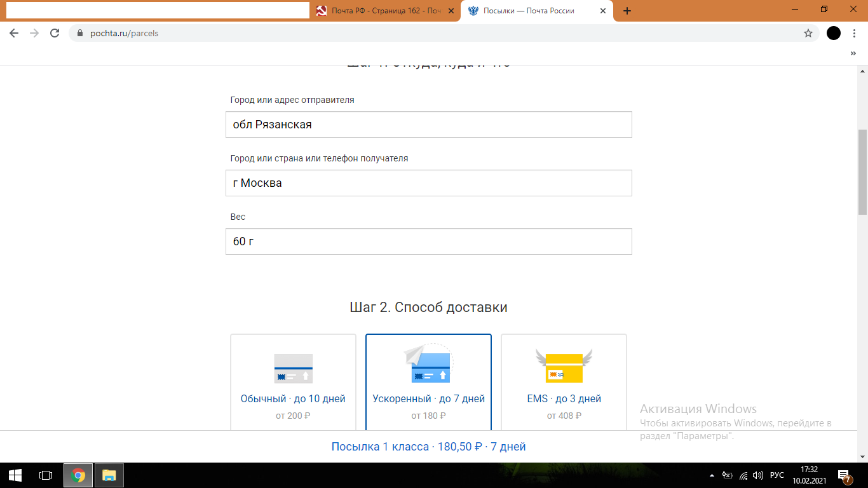Click label 'Город или адрес отправителя'
Viewport: 868px width, 488px height.
(x=292, y=100)
